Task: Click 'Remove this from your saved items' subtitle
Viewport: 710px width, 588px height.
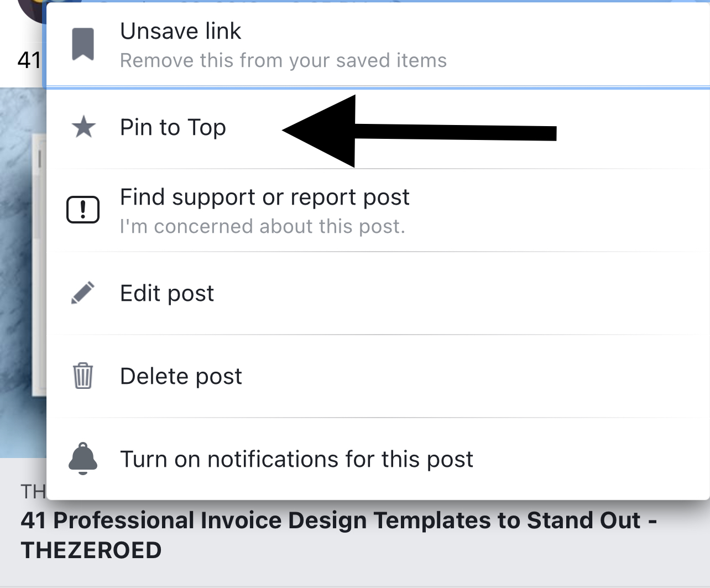Action: tap(283, 60)
